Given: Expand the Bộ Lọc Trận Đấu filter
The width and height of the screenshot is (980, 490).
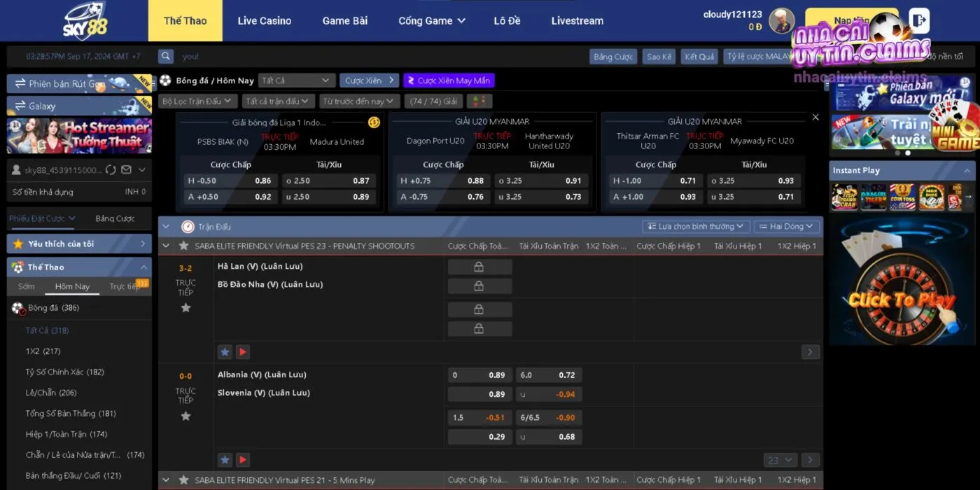Looking at the screenshot, I should tap(197, 101).
